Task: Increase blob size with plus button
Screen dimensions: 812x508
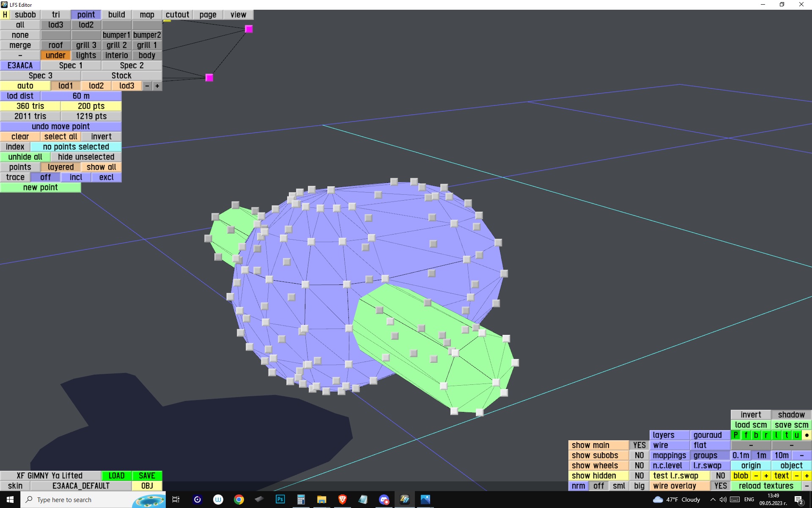Action: (766, 476)
